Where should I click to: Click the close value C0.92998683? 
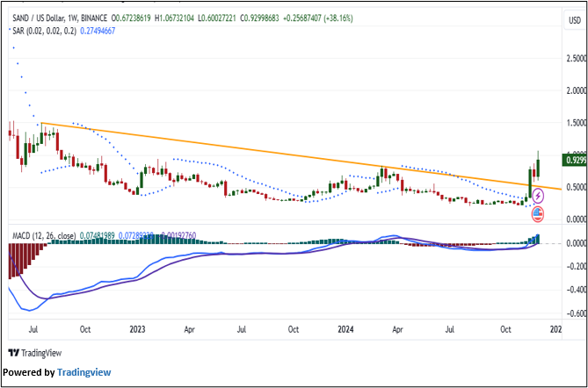pos(258,18)
